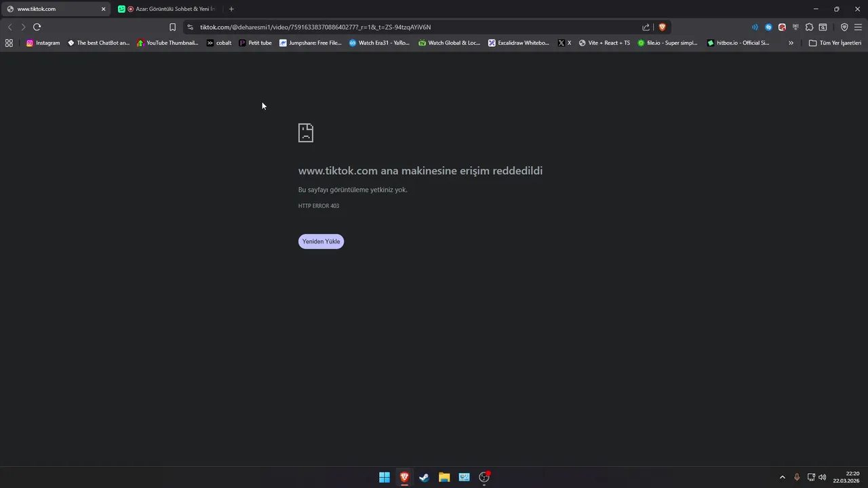Show hidden system tray icons
This screenshot has height=488, width=868.
click(x=782, y=477)
